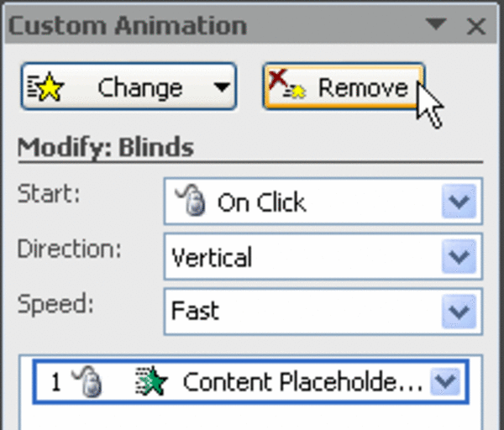Open the Speed dropdown arrow
The width and height of the screenshot is (504, 430).
point(459,311)
